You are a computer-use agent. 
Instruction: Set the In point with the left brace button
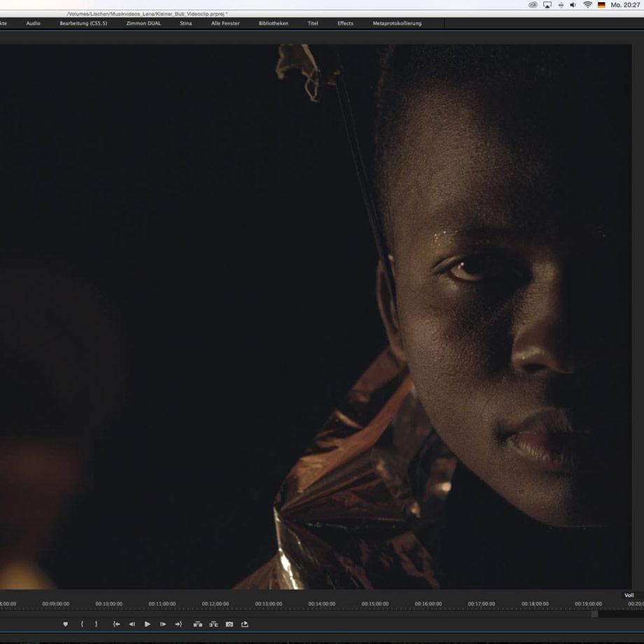(82, 624)
